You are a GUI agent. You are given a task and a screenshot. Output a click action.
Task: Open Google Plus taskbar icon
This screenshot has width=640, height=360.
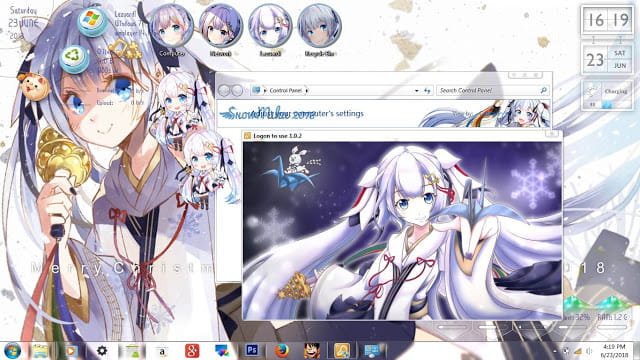(x=192, y=351)
